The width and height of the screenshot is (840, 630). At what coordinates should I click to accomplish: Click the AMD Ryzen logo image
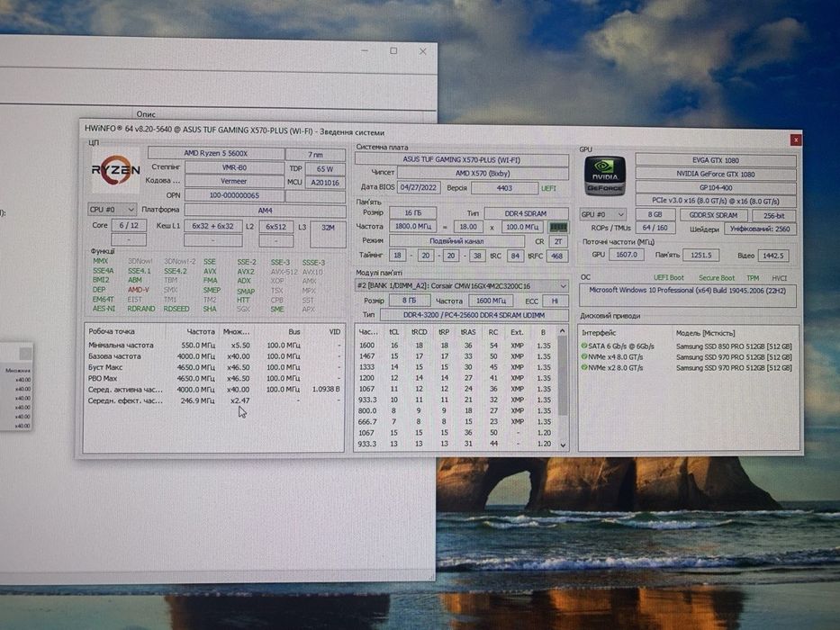click(x=116, y=170)
